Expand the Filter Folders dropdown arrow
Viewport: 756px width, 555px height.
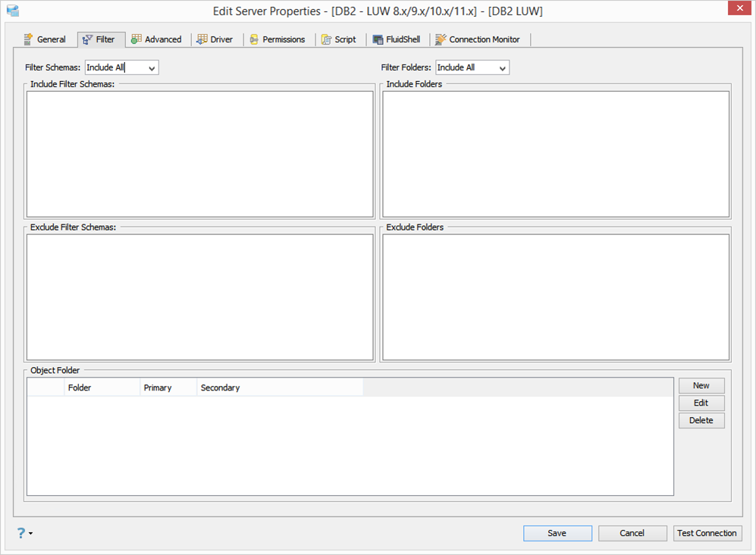[503, 68]
